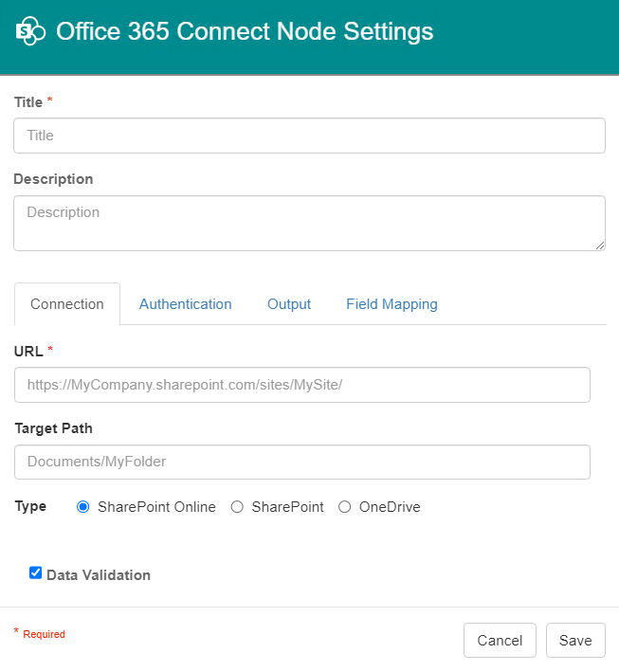Screen dimensions: 619x672
Task: Go to the Field Mapping tab
Action: (x=391, y=304)
